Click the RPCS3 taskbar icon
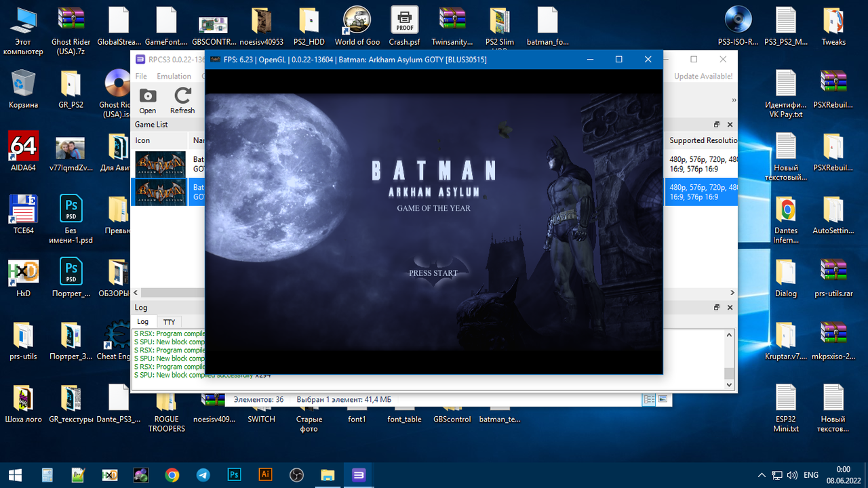 [359, 475]
